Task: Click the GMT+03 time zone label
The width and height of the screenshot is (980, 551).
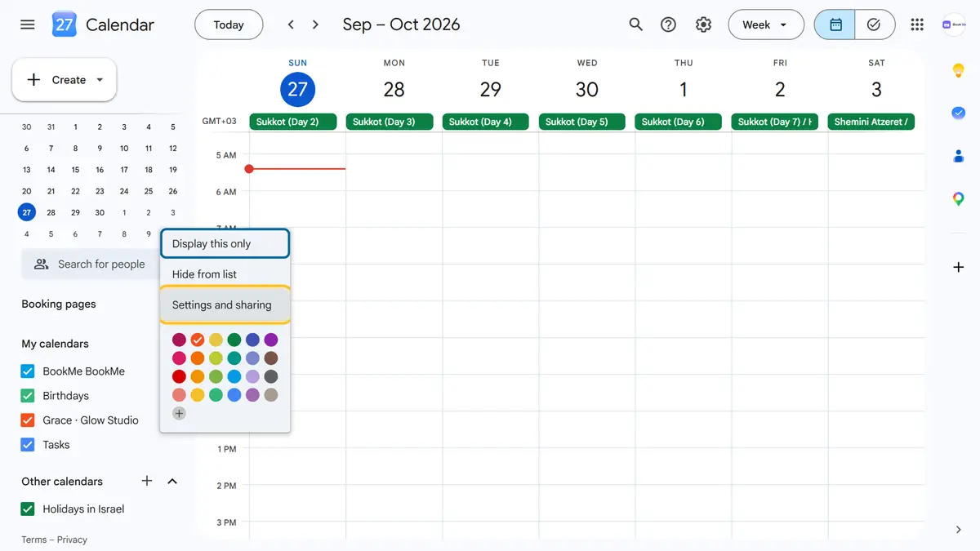Action: 220,122
